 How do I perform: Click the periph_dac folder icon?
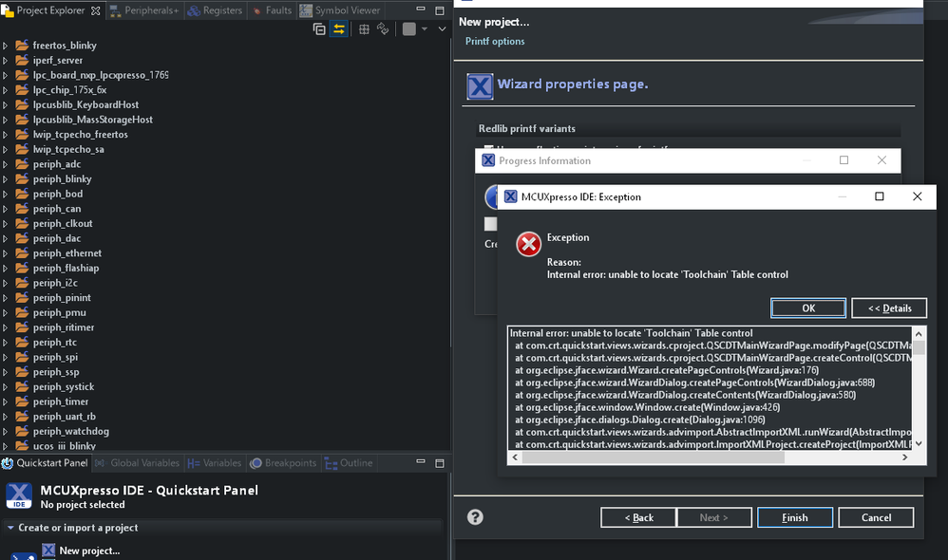pos(23,238)
